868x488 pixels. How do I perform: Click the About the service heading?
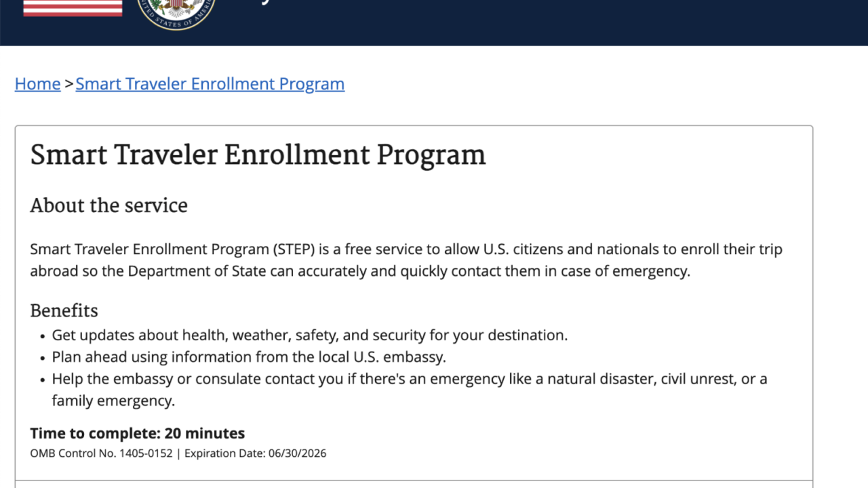pyautogui.click(x=108, y=205)
